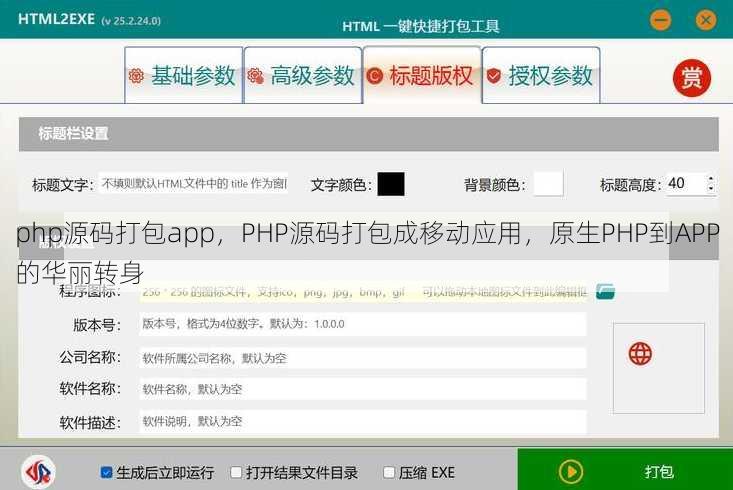Browse for an icon file with the folder icon
The image size is (733, 490).
click(605, 291)
